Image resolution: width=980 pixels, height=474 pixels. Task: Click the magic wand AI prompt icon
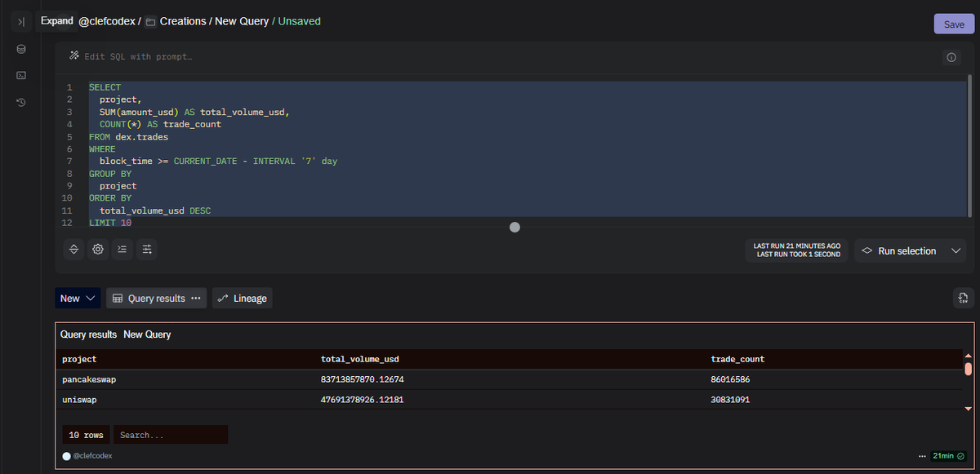coord(74,56)
